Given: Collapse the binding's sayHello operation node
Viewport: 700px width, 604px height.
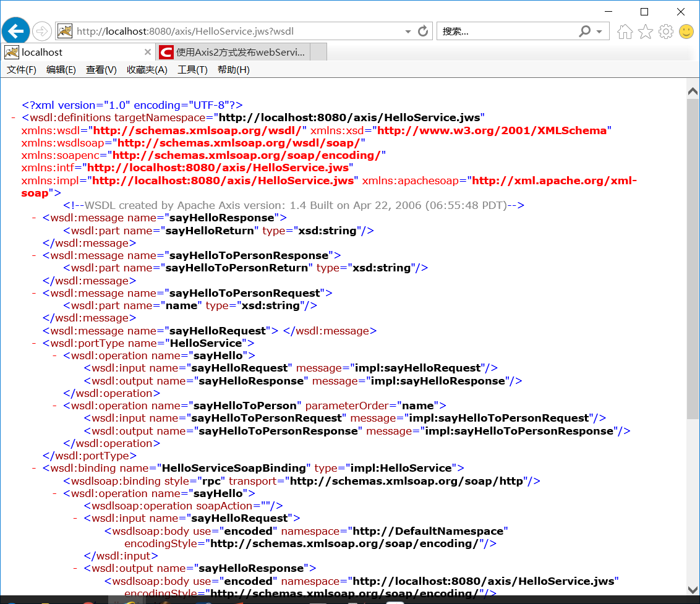Looking at the screenshot, I should [x=54, y=494].
